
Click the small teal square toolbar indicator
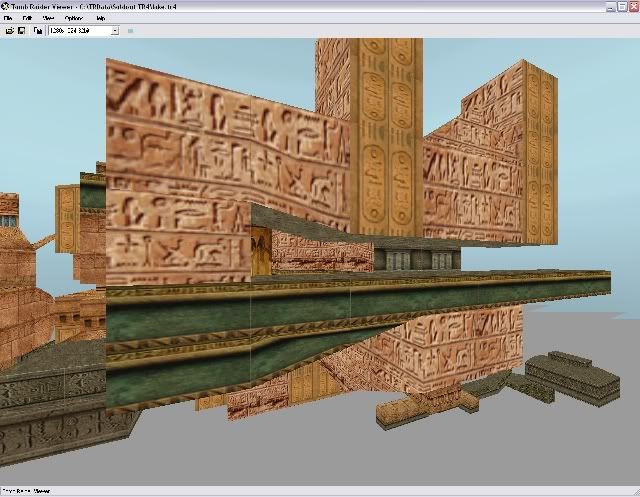click(130, 31)
